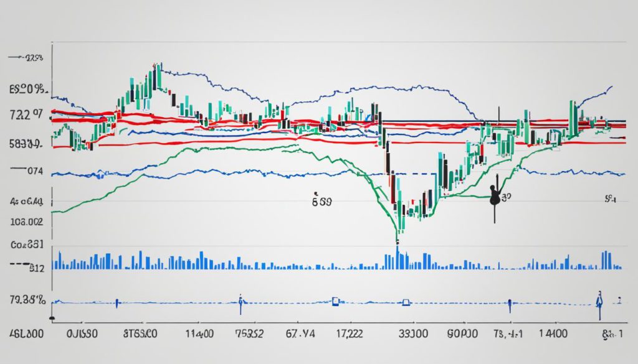Click the square marker on the lower indicator near 33100

[406, 303]
